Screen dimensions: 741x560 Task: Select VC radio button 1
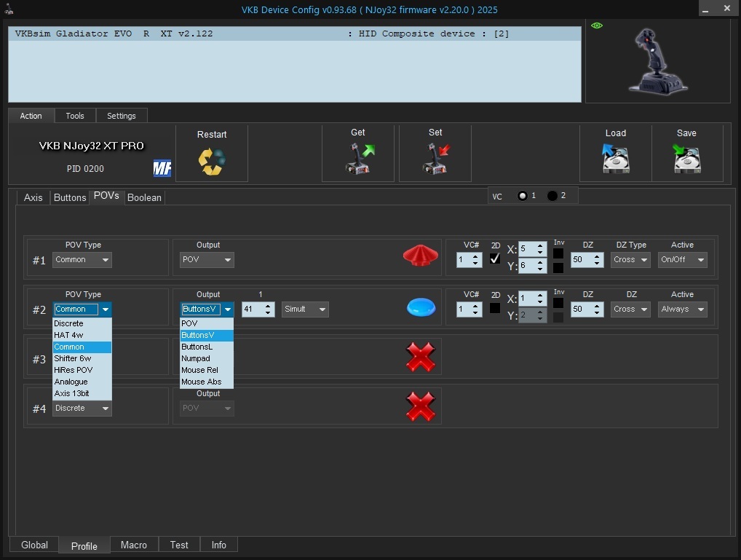[x=522, y=196]
